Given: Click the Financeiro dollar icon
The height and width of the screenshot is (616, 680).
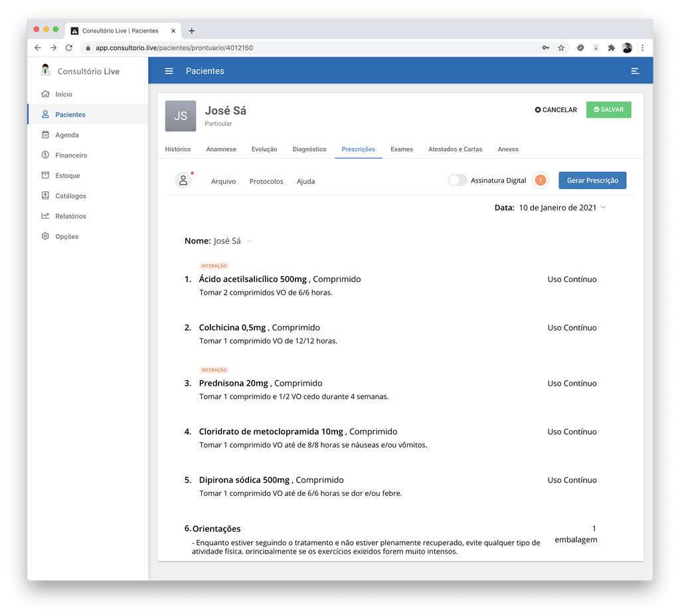Looking at the screenshot, I should (x=45, y=155).
